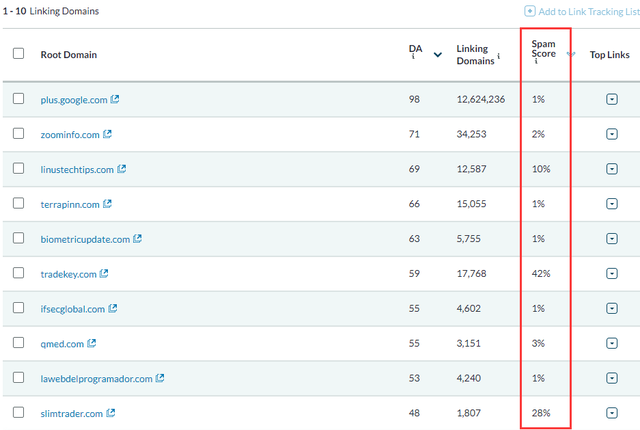Expand Top Links for linustechtips.com
Viewport: 640px width, 430px height.
(x=612, y=169)
